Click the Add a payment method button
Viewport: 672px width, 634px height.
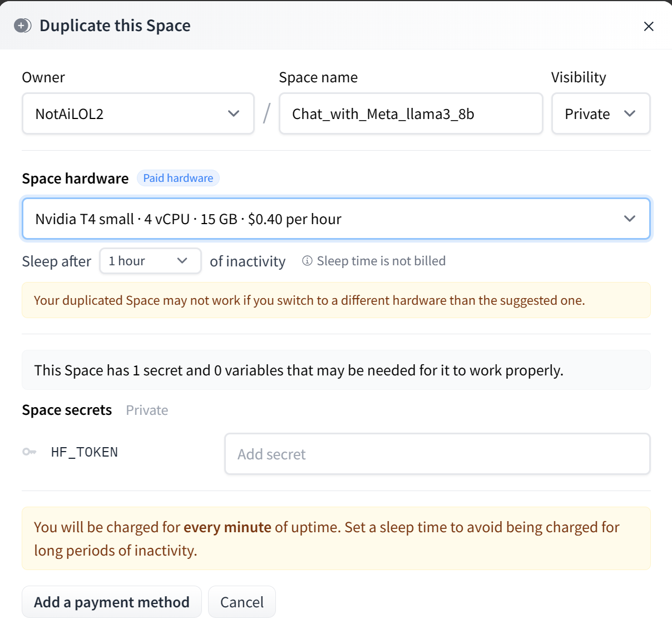click(112, 602)
